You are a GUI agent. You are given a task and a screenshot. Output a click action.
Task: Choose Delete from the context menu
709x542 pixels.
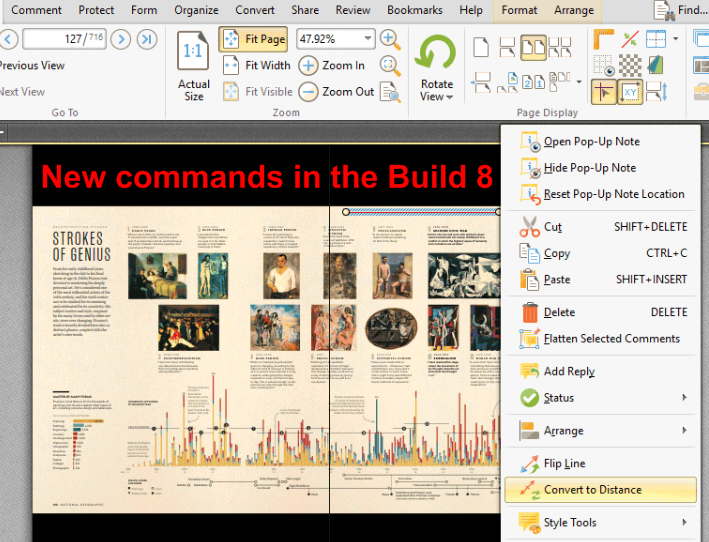pos(600,312)
